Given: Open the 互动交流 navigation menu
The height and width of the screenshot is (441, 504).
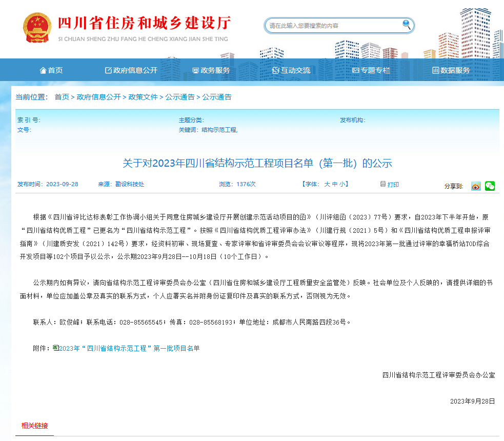Looking at the screenshot, I should coord(291,70).
